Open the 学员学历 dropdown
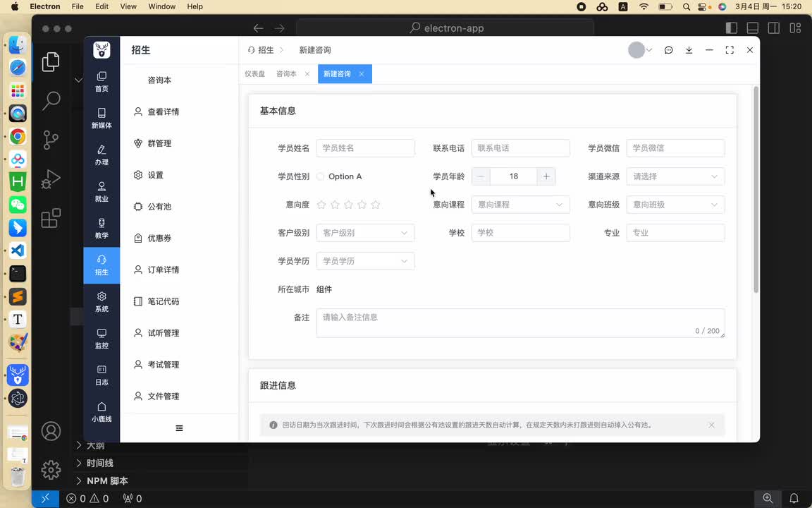This screenshot has height=508, width=812. click(365, 261)
